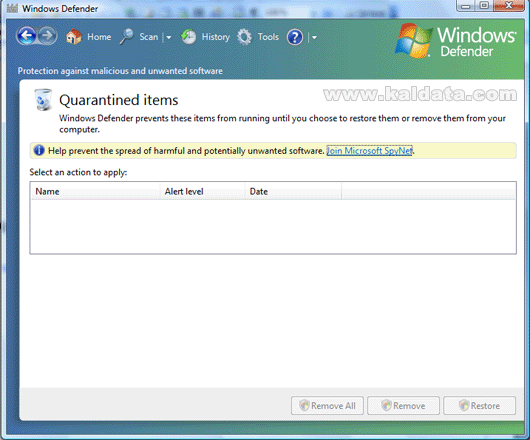Expand the Scan options dropdown arrow
The image size is (530, 440).
(x=169, y=37)
